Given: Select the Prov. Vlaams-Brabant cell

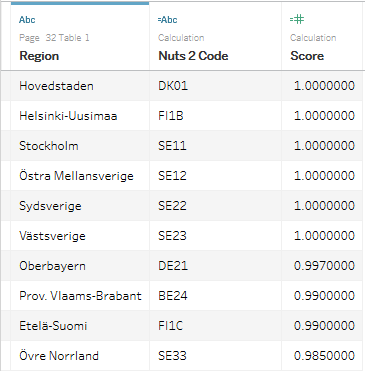Looking at the screenshot, I should pyautogui.click(x=80, y=296).
